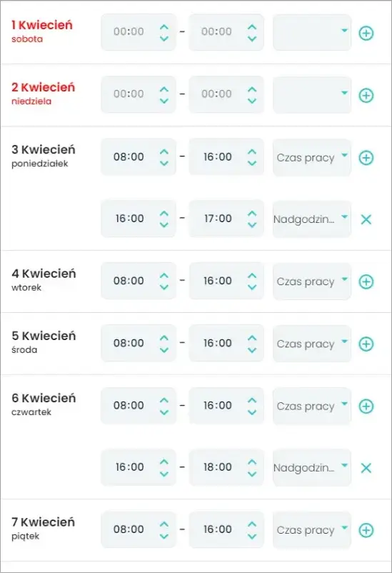This screenshot has height=573, width=392.
Task: Add another entry for 3 Kwiecień poniedziałek
Action: (366, 158)
